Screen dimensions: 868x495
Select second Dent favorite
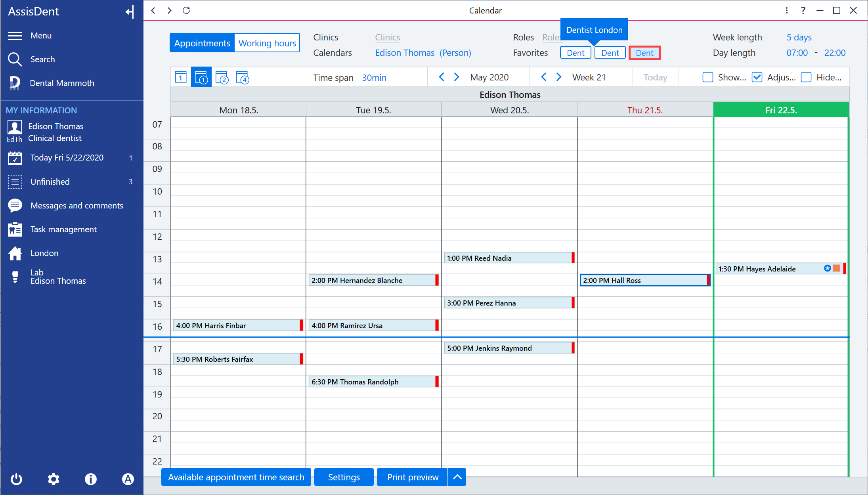[x=610, y=53]
